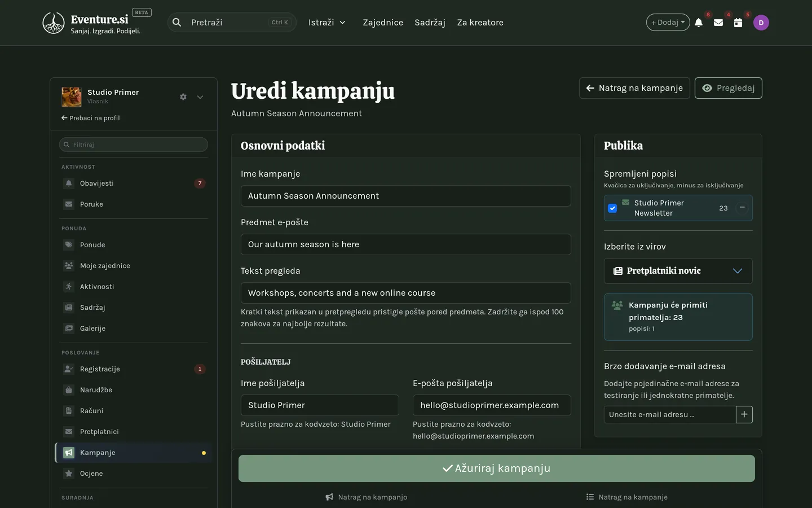Edit the Ime kampanje field
812x508 pixels.
point(406,196)
